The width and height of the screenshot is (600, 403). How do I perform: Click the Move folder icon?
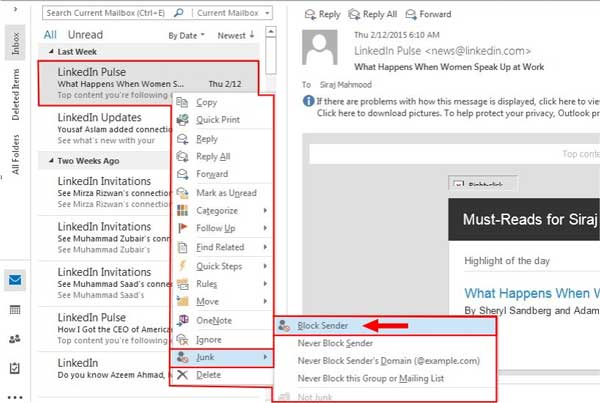[183, 301]
